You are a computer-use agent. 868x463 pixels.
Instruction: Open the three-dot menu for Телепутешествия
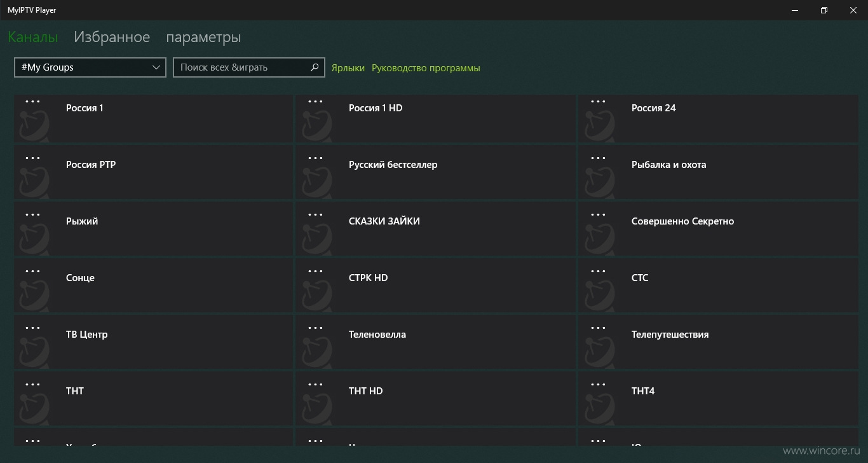click(598, 328)
